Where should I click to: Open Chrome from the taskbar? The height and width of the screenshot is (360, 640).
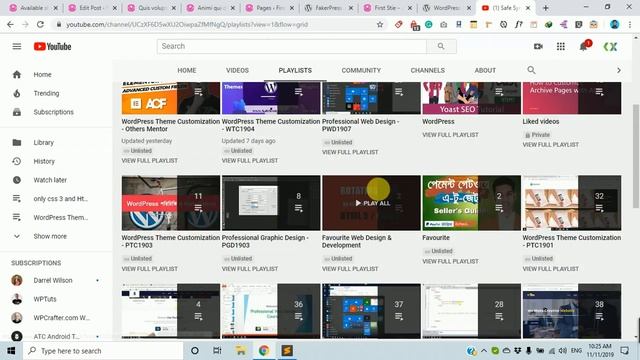click(264, 351)
